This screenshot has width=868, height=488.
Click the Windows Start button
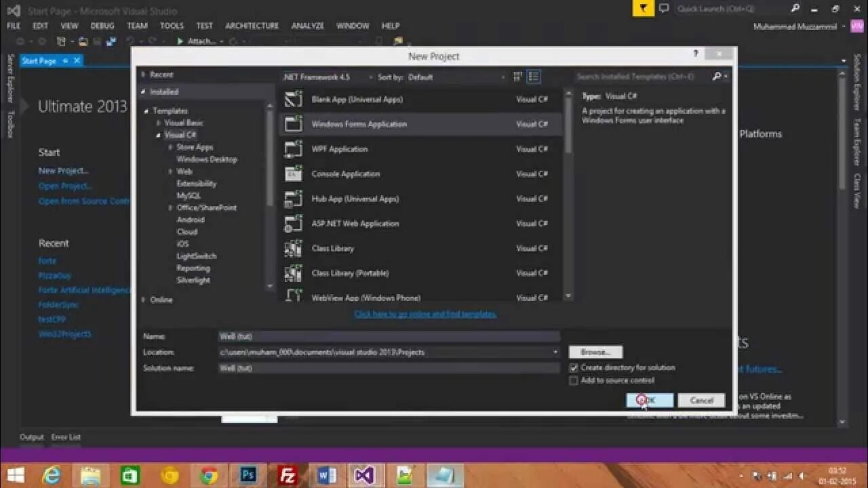click(15, 475)
